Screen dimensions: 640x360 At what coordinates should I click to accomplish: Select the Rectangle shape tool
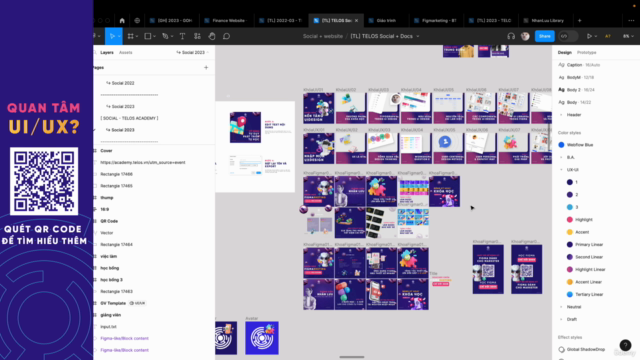pos(148,36)
